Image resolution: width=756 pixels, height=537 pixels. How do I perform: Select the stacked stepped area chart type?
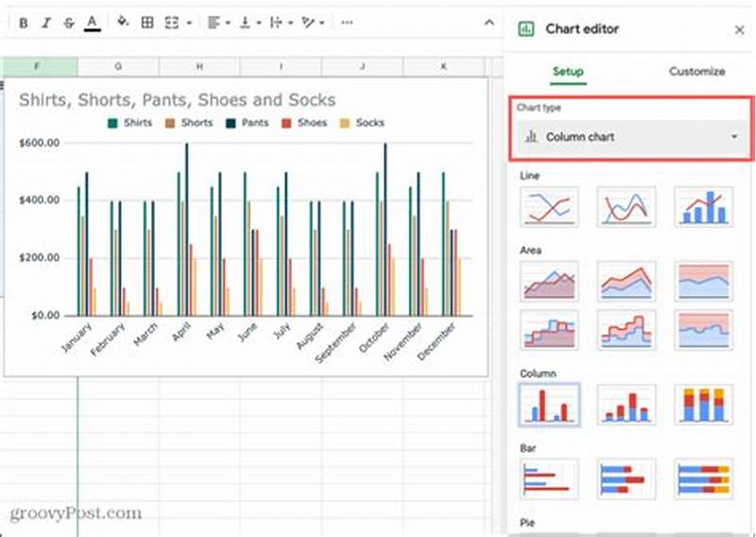627,330
